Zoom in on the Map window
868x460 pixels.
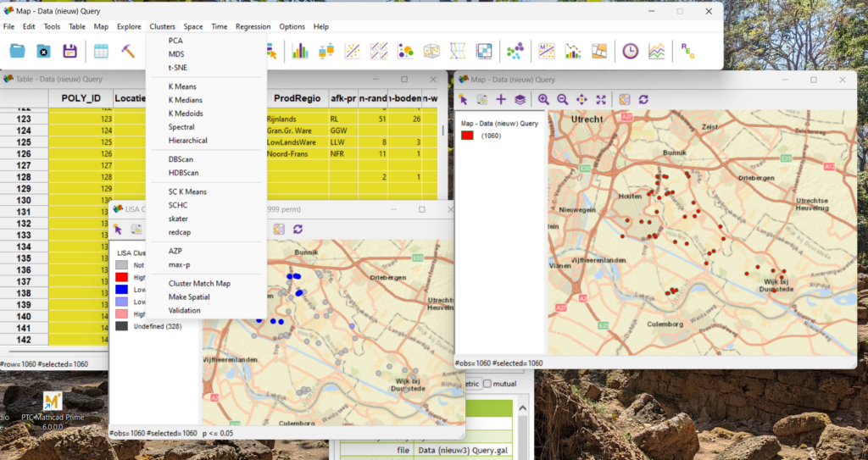543,99
